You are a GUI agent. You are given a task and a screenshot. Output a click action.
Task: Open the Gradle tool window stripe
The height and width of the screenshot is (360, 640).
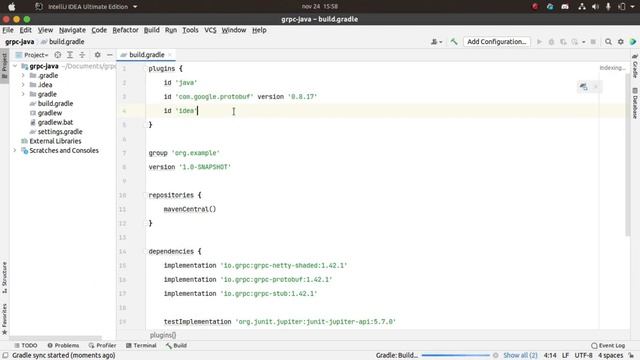pos(635,66)
